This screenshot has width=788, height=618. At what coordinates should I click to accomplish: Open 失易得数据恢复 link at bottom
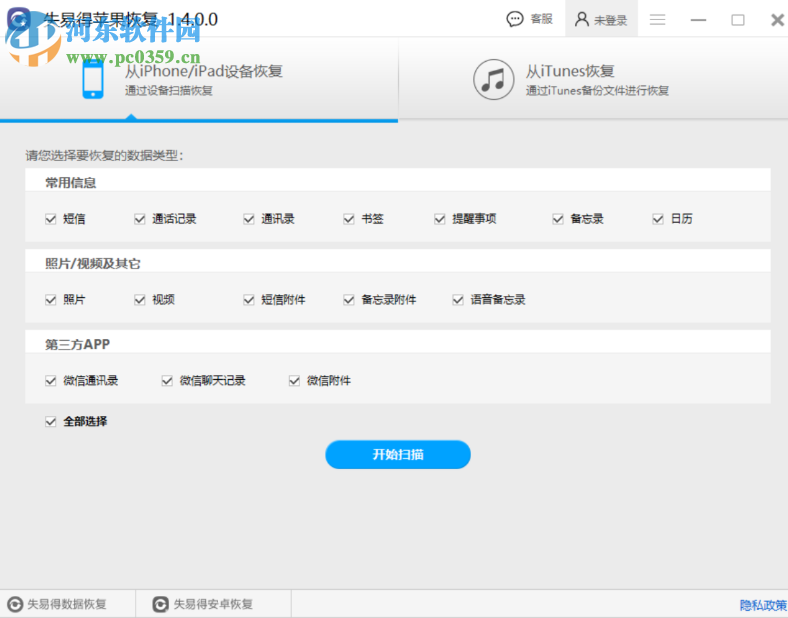coord(67,604)
